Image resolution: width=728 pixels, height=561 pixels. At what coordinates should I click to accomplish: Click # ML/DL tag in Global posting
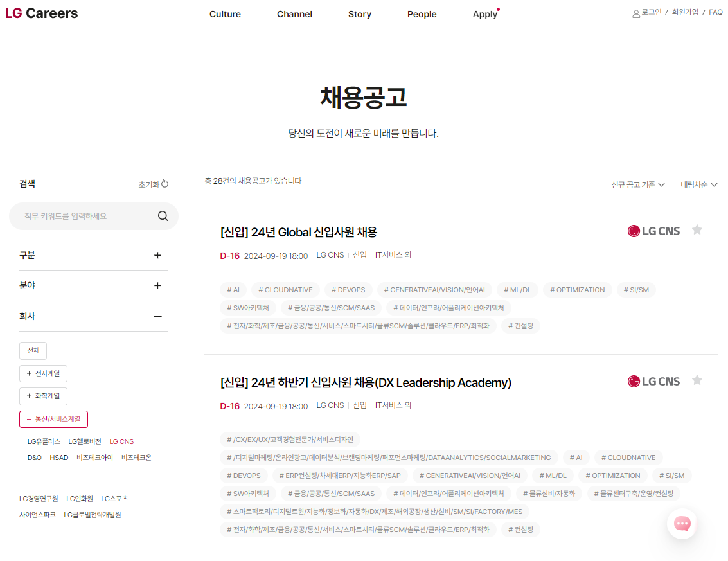[517, 290]
